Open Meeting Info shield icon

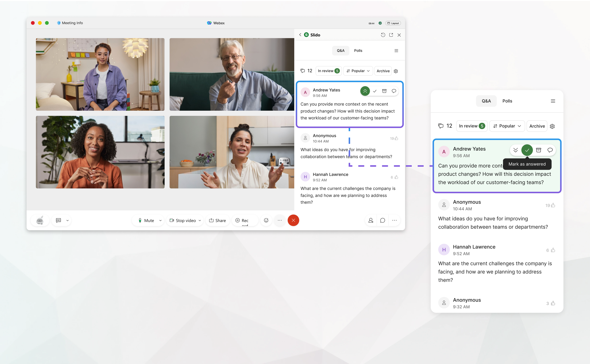pyautogui.click(x=59, y=23)
